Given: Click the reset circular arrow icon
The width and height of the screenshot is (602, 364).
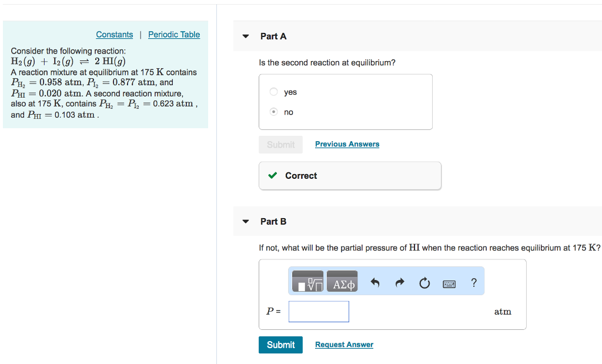Looking at the screenshot, I should [x=424, y=283].
